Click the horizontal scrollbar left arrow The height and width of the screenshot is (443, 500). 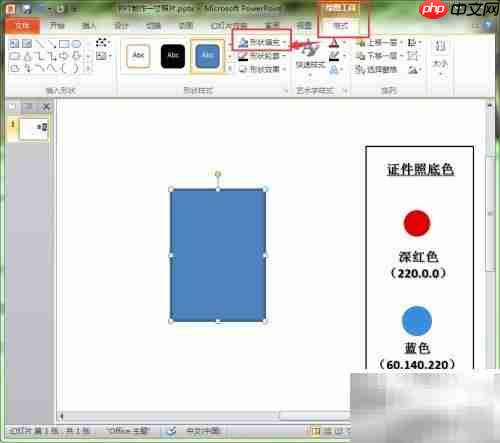[x=61, y=416]
